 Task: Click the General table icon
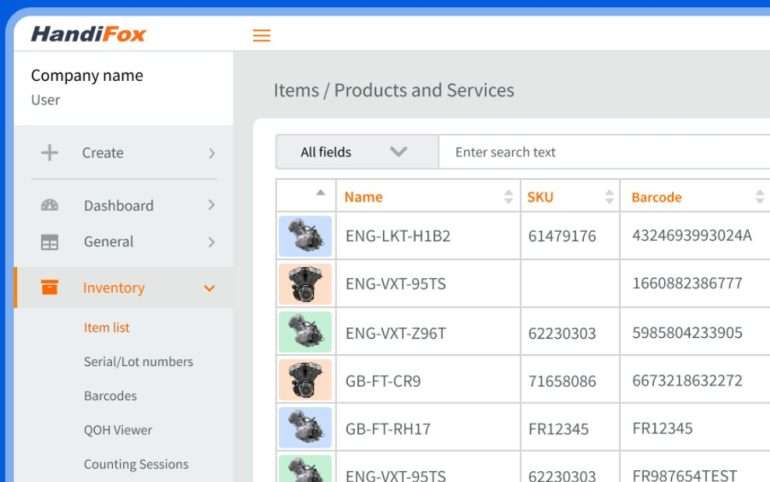(49, 242)
